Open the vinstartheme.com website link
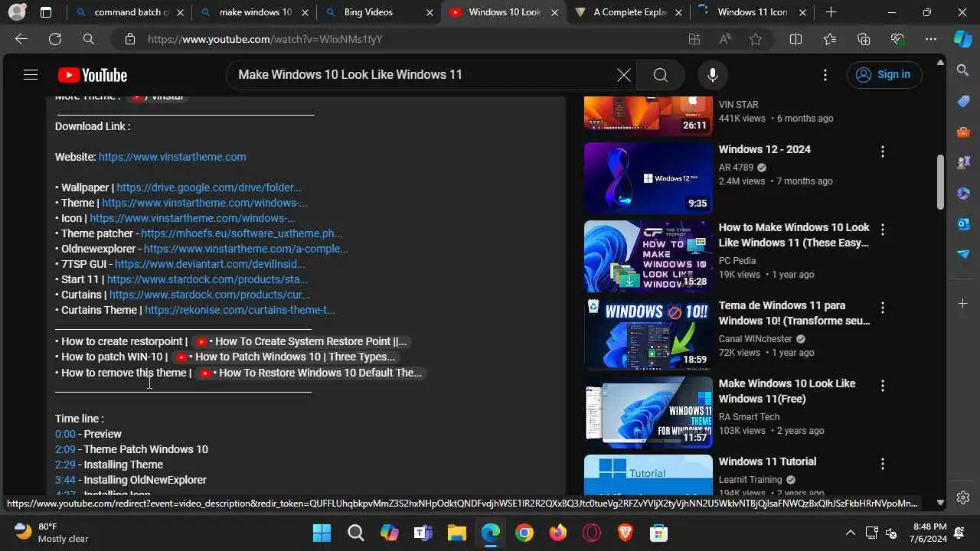The image size is (980, 551). point(172,157)
